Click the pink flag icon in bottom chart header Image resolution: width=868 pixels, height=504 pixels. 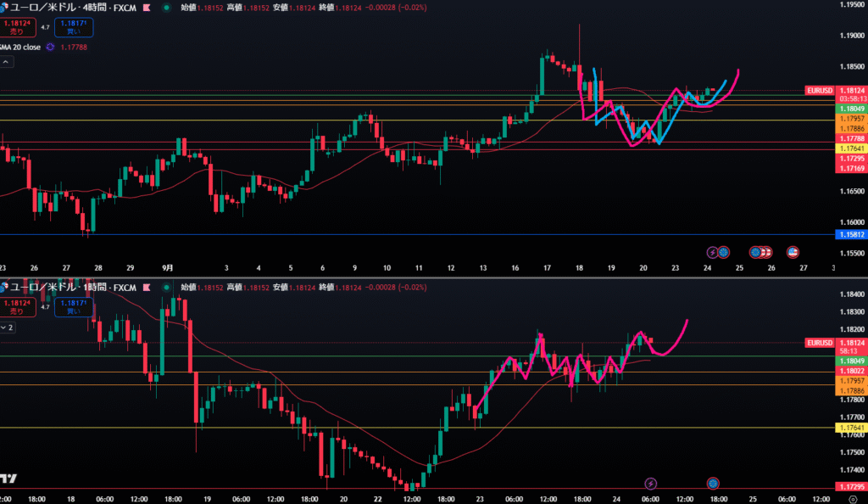click(147, 287)
